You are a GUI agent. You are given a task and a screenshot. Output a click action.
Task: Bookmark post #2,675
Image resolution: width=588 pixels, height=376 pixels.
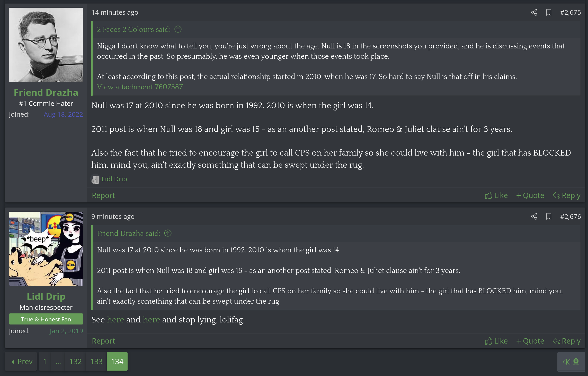tap(549, 12)
